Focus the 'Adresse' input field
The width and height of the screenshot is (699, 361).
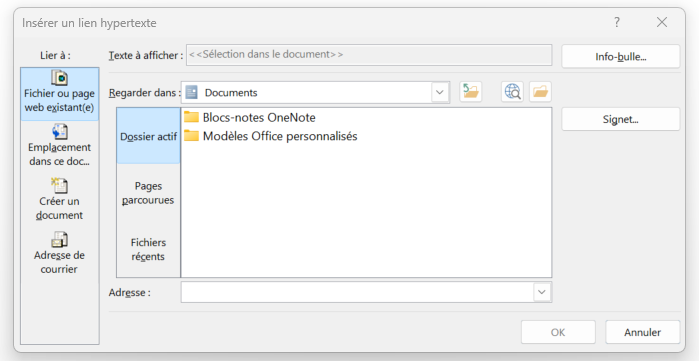click(x=357, y=292)
